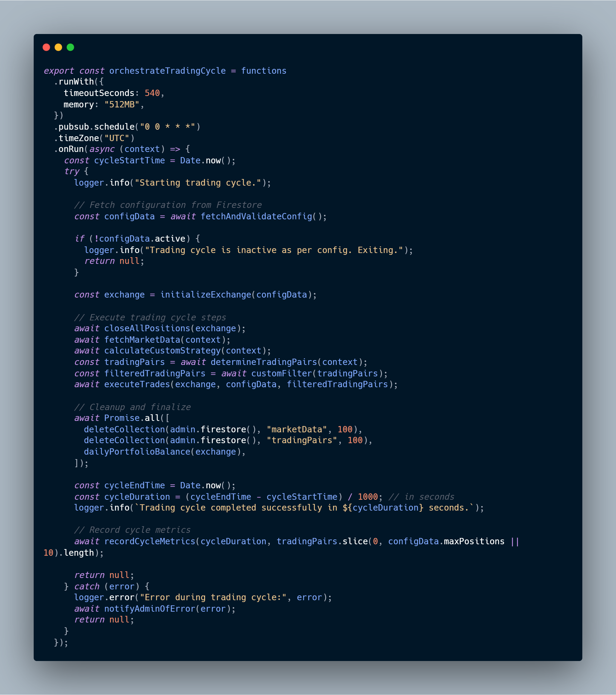
Task: Click the green zoom traffic light
Action: tap(70, 48)
